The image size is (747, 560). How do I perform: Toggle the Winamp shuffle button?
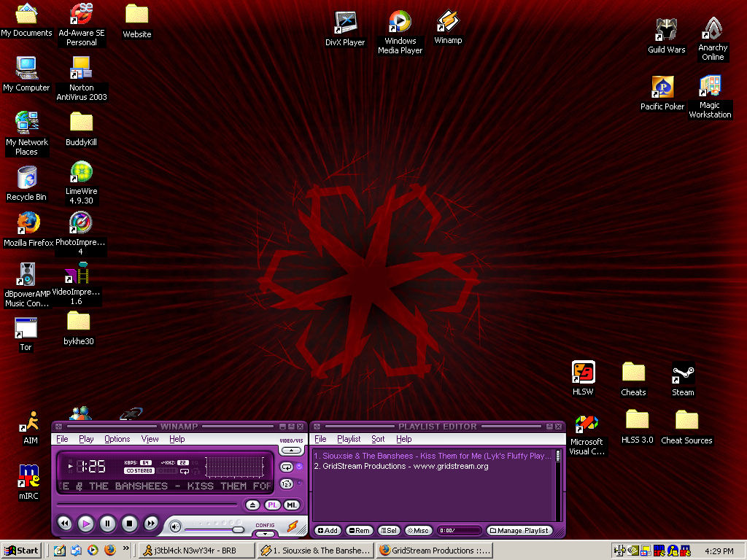tap(287, 483)
